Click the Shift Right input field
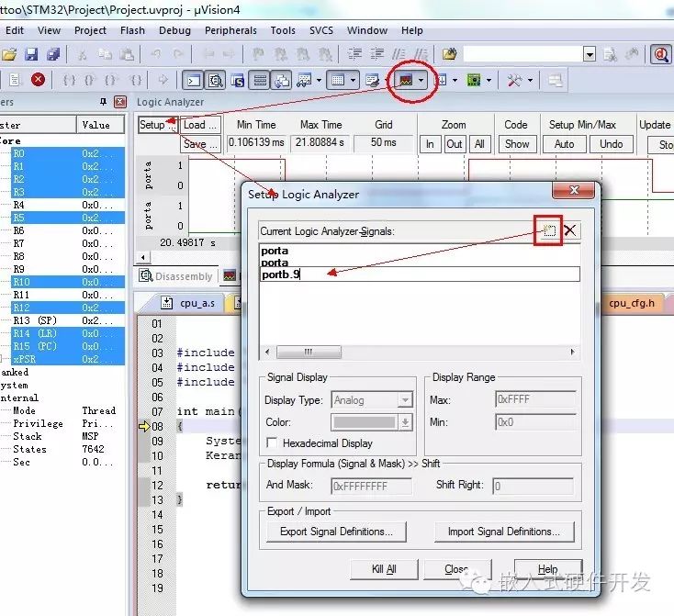The width and height of the screenshot is (674, 616). pos(533,487)
